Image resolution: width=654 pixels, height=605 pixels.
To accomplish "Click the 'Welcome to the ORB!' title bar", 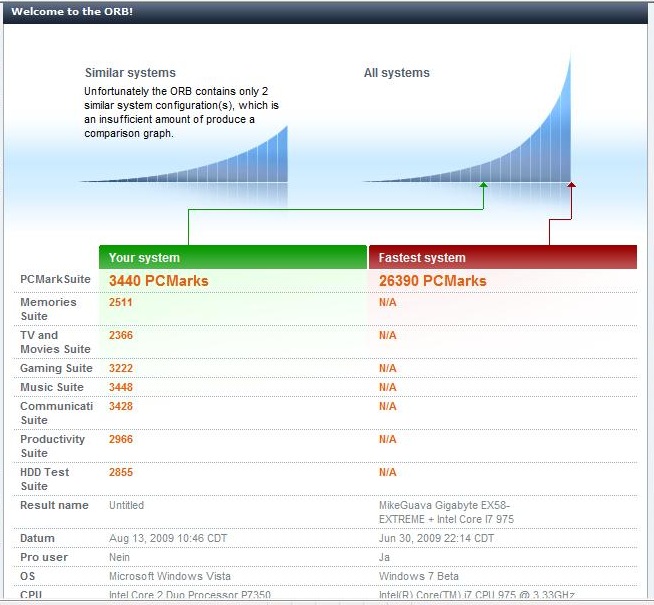I will [326, 12].
